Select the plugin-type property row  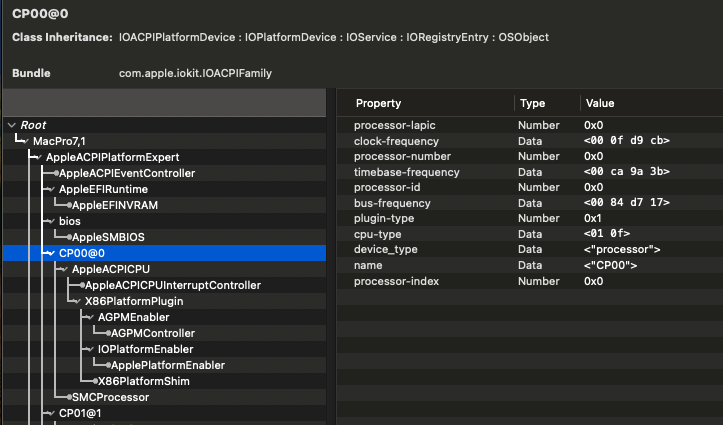click(530, 218)
